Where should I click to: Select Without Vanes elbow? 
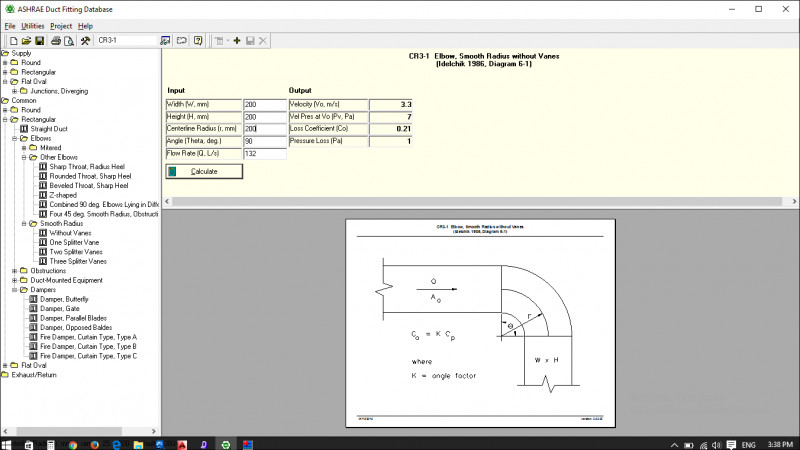coord(70,233)
